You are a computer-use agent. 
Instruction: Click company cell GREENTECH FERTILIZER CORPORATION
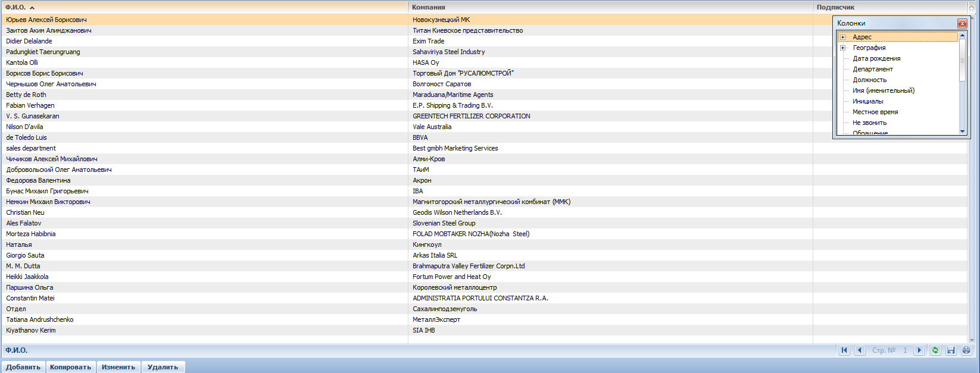pos(610,116)
